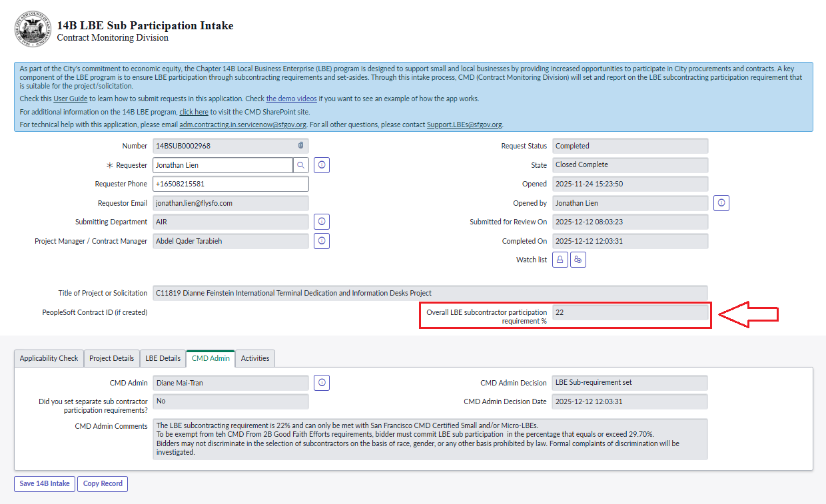
Task: Click the Submitted for Review On date field
Action: click(x=630, y=222)
